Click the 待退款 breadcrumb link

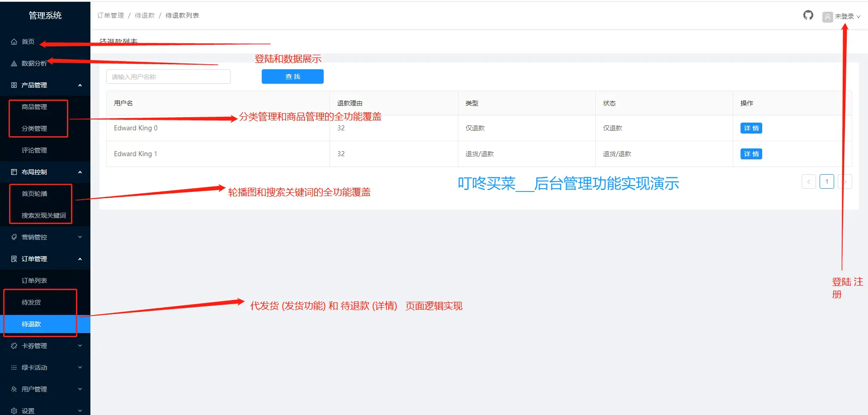[145, 15]
